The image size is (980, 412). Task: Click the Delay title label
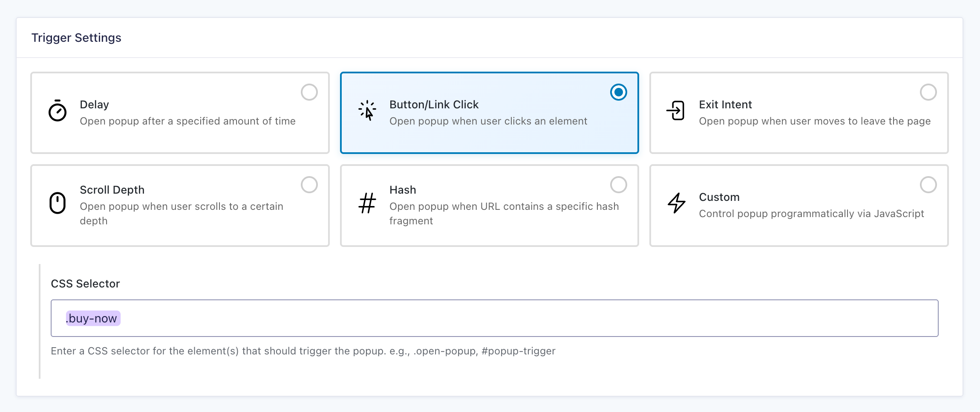94,104
